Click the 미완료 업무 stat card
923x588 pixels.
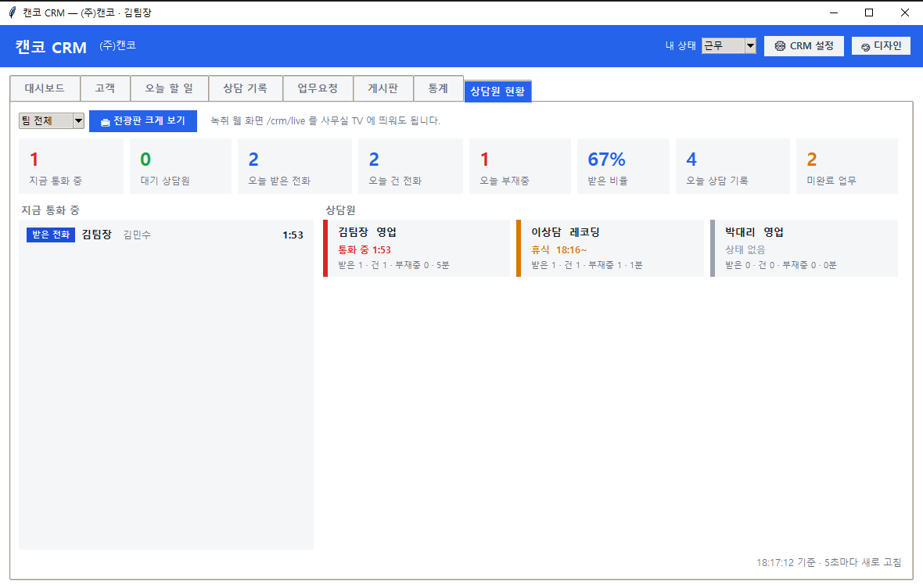846,166
